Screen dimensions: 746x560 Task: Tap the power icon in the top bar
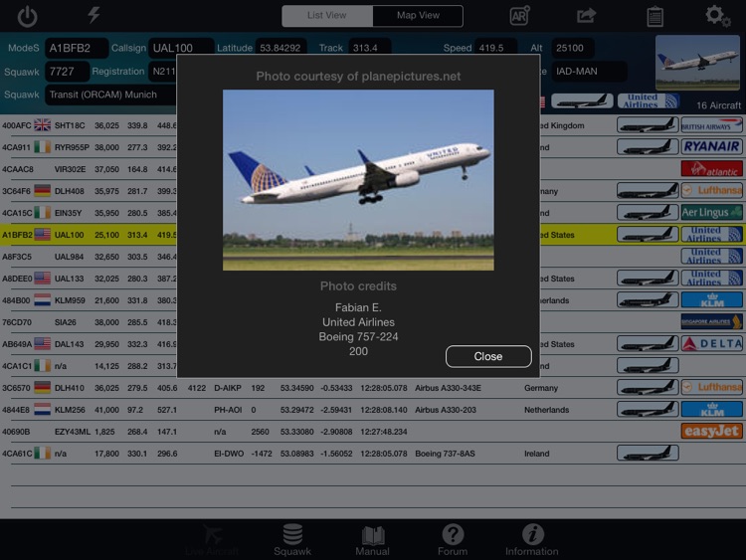click(27, 16)
